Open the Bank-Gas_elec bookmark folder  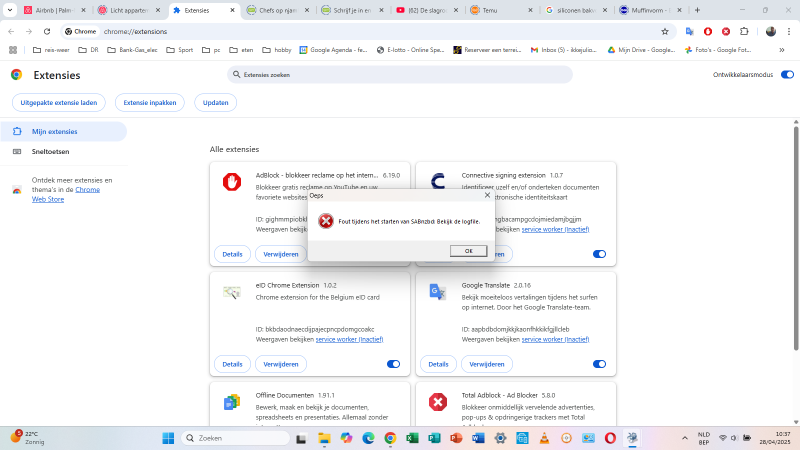[132, 50]
